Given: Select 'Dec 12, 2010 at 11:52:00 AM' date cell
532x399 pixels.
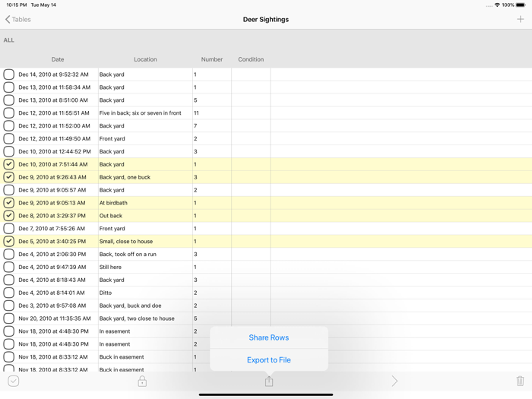Looking at the screenshot, I should (x=54, y=126).
